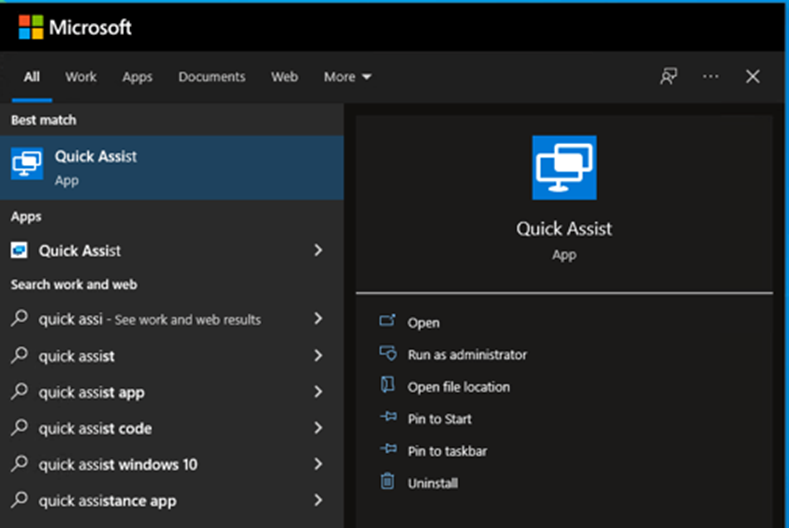
Task: Click the Microsoft logo icon
Action: 30,27
